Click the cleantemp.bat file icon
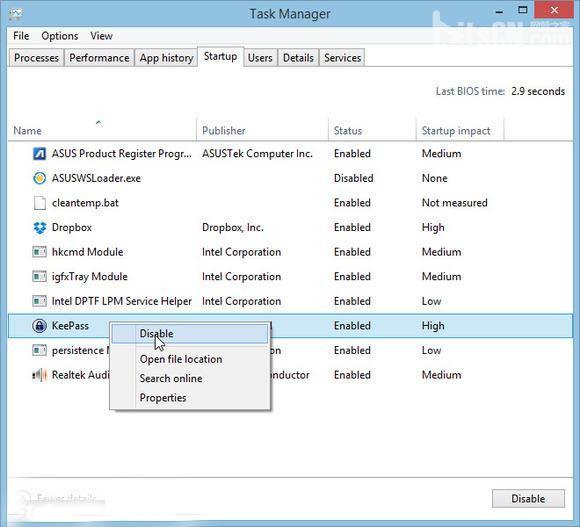The height and width of the screenshot is (527, 580). click(40, 203)
